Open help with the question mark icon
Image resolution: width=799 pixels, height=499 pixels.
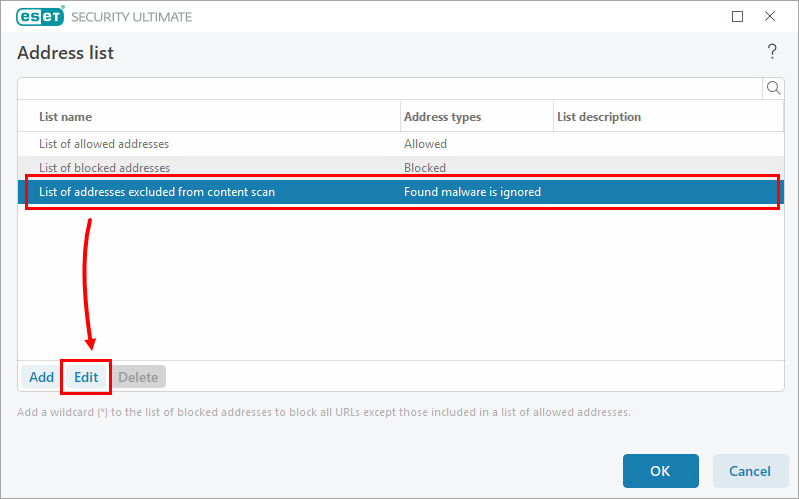tap(771, 52)
